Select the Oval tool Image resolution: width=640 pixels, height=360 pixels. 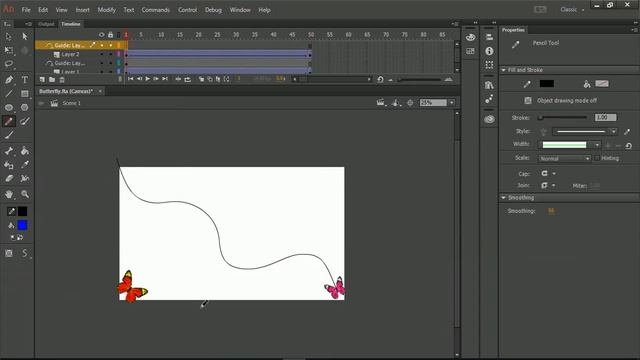click(9, 107)
